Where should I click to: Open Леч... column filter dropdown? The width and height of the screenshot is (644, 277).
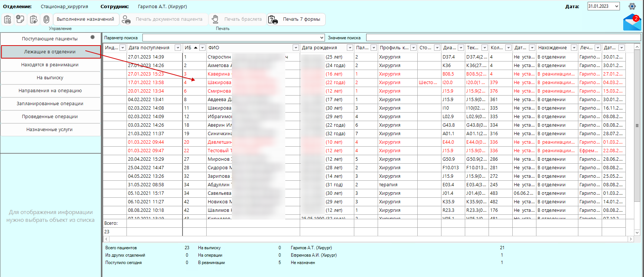(598, 48)
